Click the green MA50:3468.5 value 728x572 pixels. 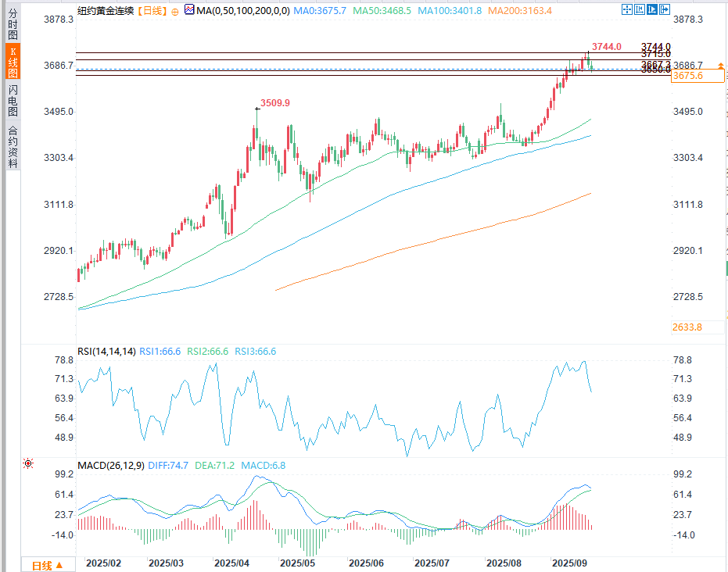[382, 11]
